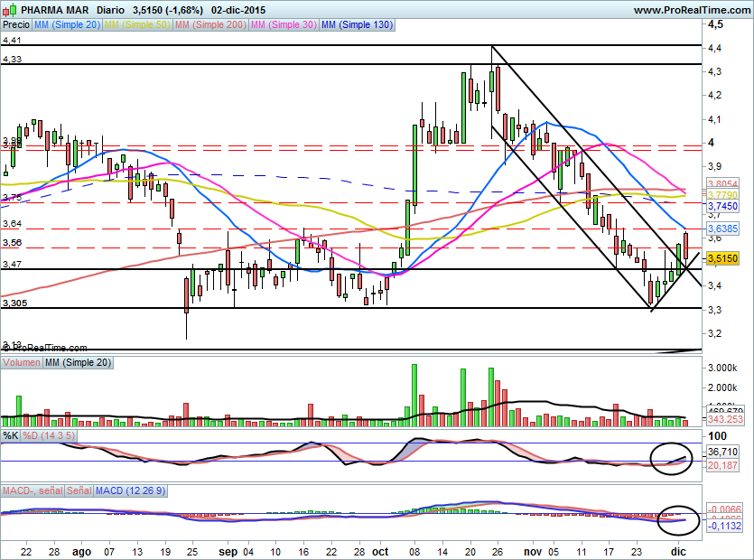Click the www.ProRealTime.com link
The height and width of the screenshot is (560, 754).
[x=692, y=10]
